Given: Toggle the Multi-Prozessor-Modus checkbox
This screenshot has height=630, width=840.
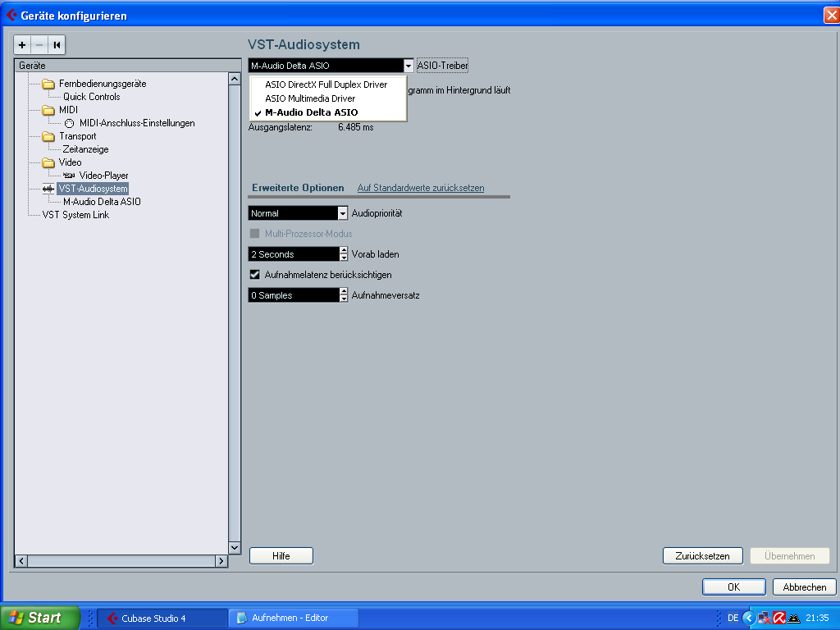Looking at the screenshot, I should coord(255,234).
